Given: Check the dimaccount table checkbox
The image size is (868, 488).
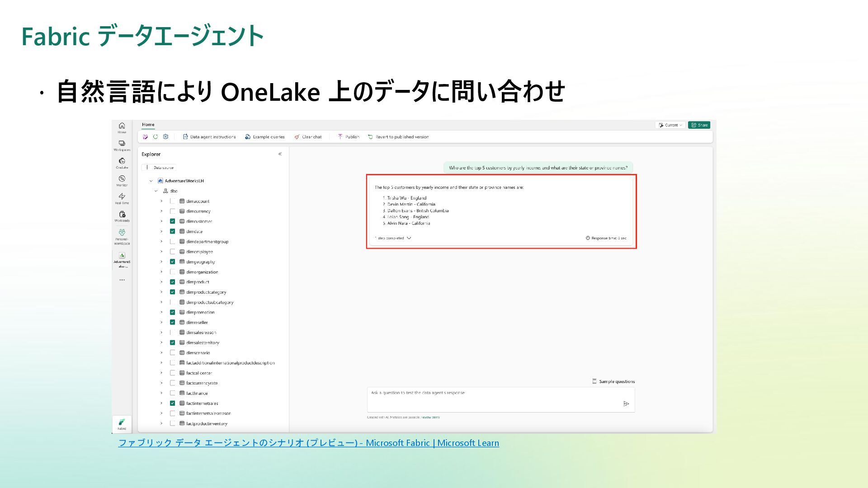Looking at the screenshot, I should [x=172, y=201].
